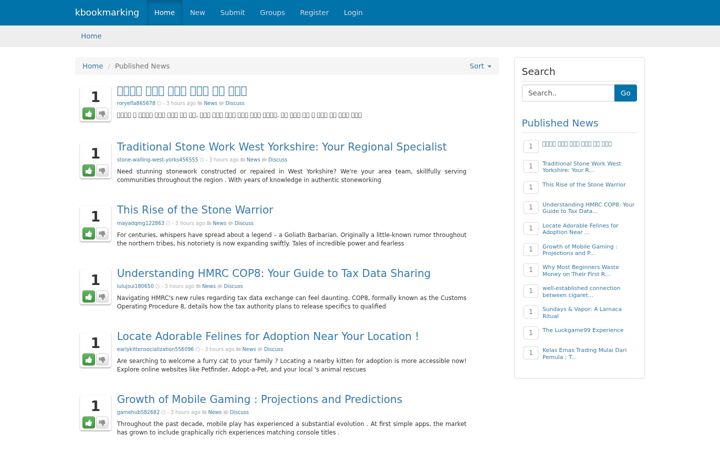Open the Home tab in navbar
This screenshot has height=450, width=720.
pos(164,12)
